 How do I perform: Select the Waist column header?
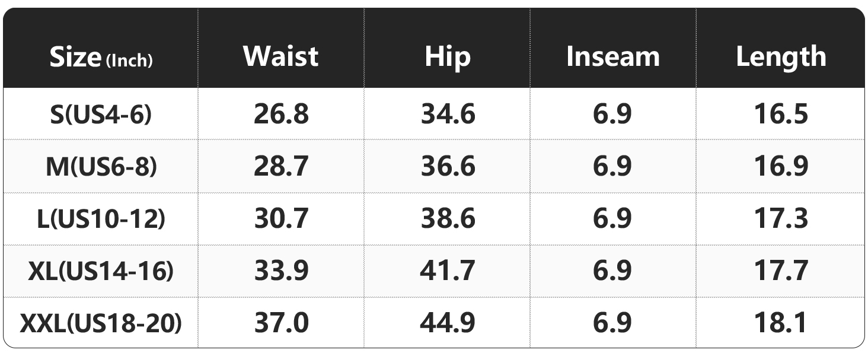click(280, 56)
